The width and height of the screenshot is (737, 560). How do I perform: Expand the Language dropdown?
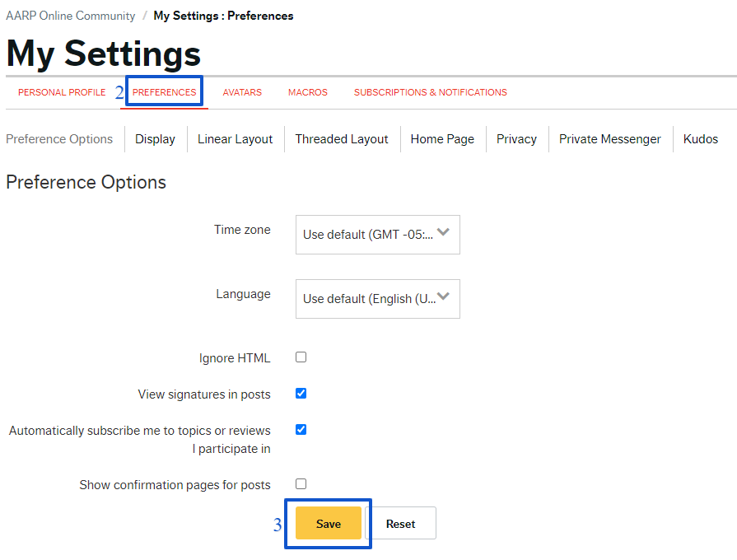[377, 298]
